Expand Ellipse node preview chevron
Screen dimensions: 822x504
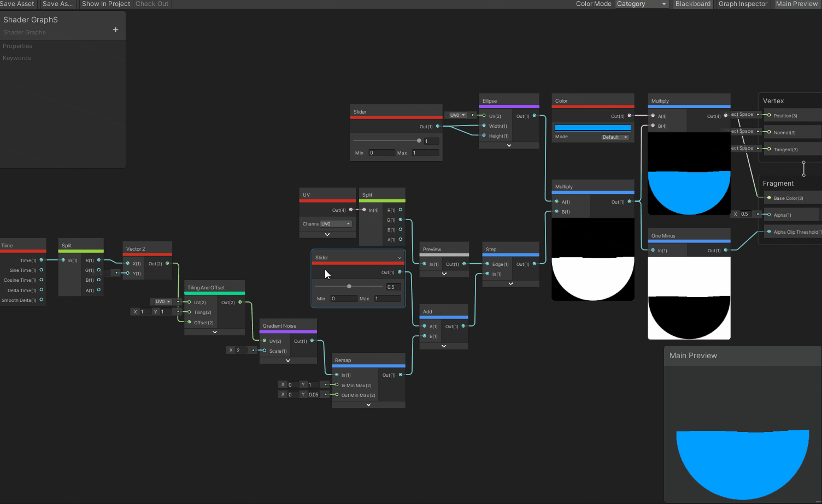pyautogui.click(x=509, y=145)
